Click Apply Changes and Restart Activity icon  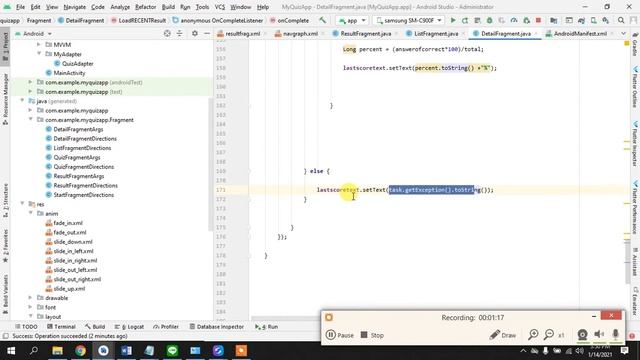click(465, 20)
